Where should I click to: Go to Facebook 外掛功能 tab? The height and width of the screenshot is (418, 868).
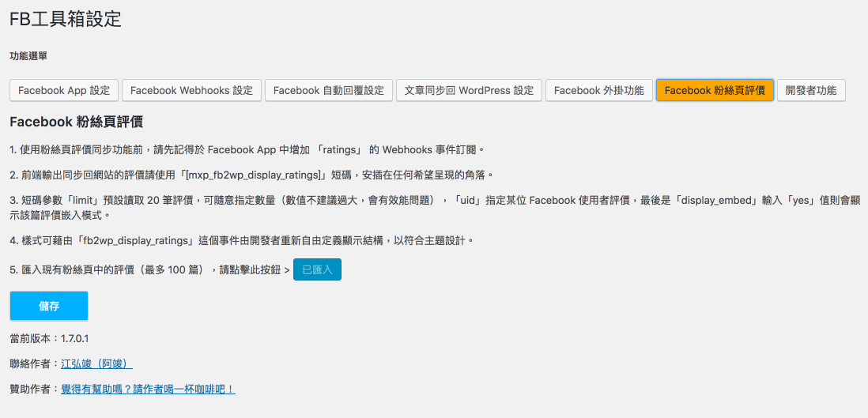(x=599, y=90)
